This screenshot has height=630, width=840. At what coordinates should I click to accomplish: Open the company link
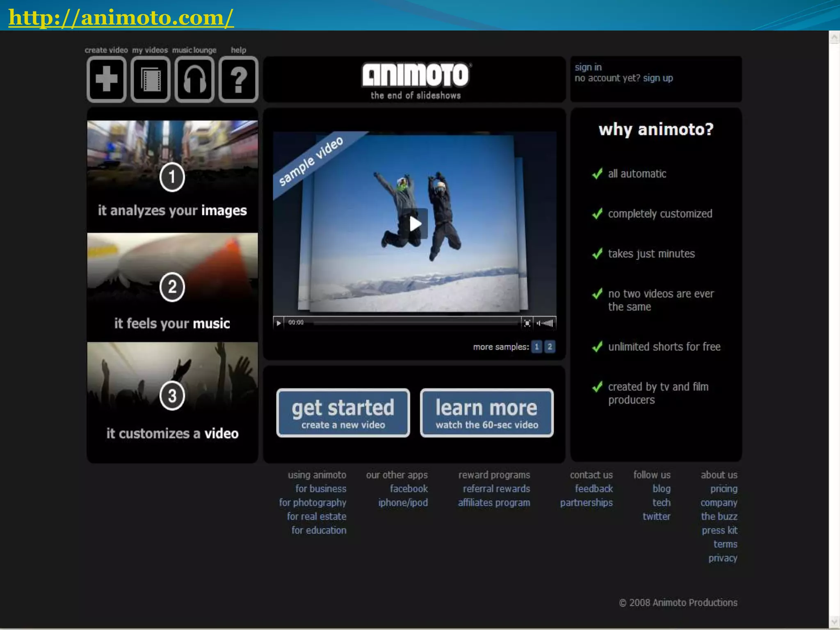coord(719,503)
